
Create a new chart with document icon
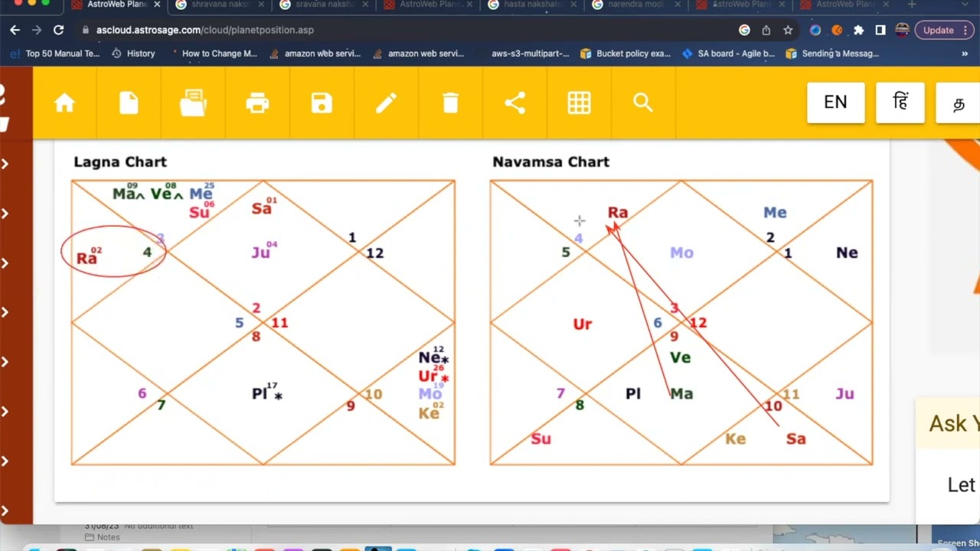129,103
